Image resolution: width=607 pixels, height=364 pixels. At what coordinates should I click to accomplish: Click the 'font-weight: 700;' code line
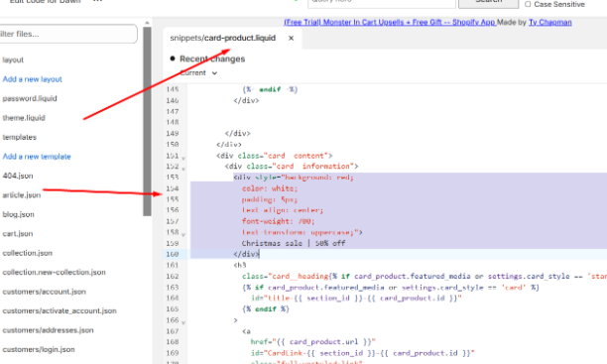pos(279,221)
